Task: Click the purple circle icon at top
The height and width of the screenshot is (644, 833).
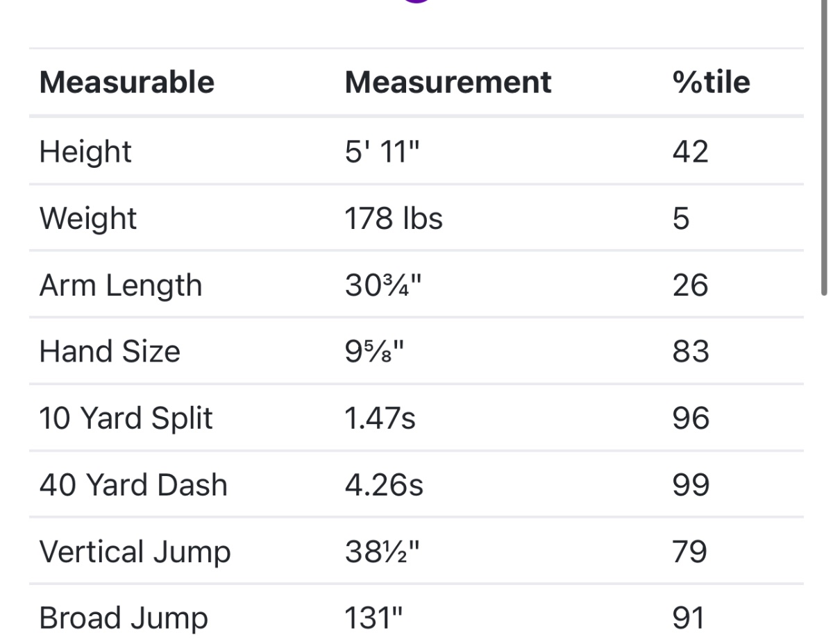Action: pyautogui.click(x=416, y=1)
